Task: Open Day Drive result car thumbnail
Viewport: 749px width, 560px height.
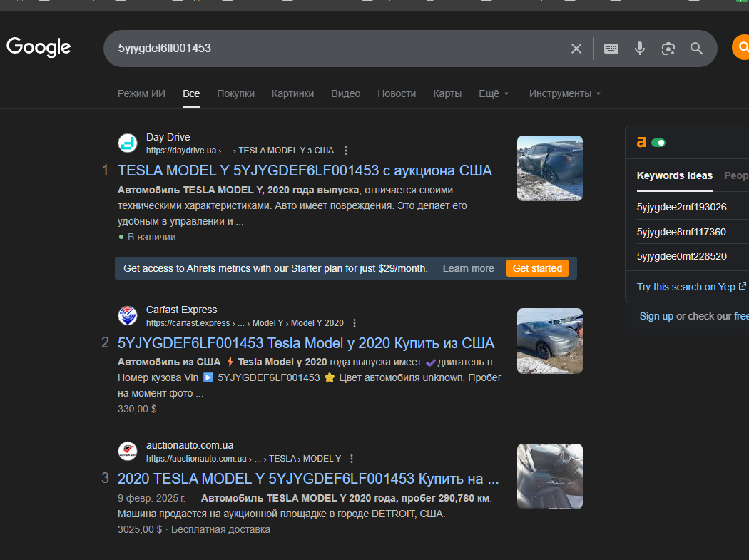Action: point(550,168)
